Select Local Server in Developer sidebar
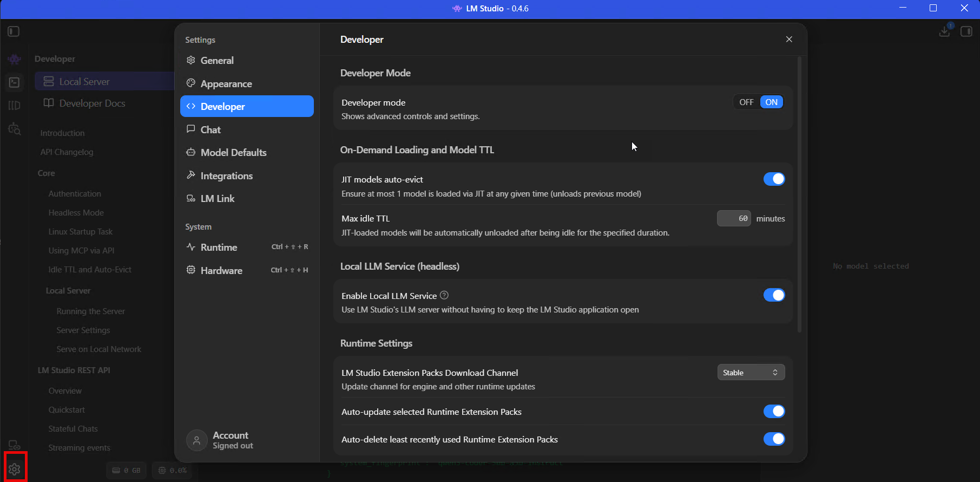This screenshot has width=980, height=482. 104,81
